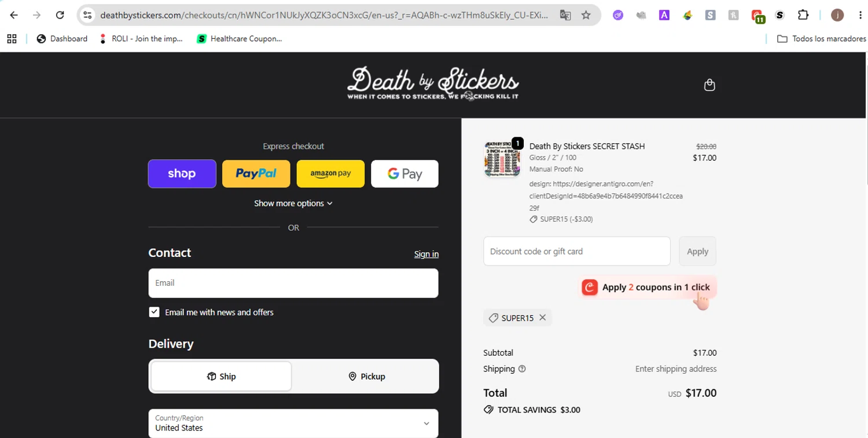
Task: Click the red extension icon with 11 badge
Action: click(x=757, y=16)
